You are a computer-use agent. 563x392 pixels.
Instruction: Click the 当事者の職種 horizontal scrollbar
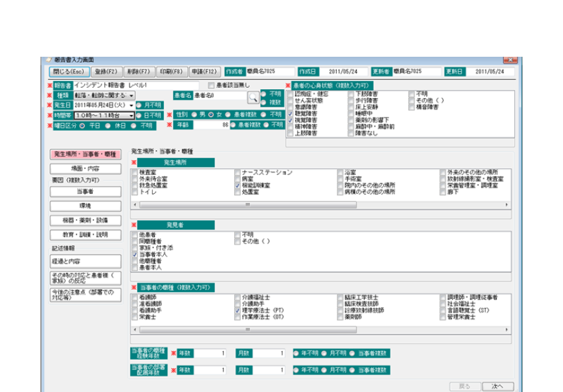pyautogui.click(x=248, y=330)
